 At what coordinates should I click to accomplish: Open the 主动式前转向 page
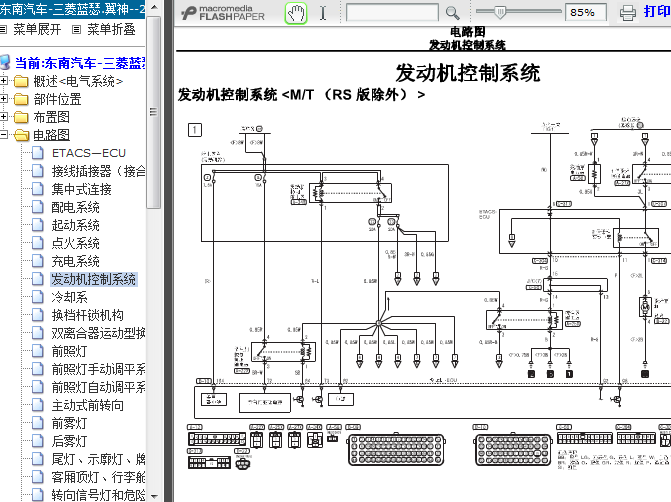pyautogui.click(x=87, y=405)
